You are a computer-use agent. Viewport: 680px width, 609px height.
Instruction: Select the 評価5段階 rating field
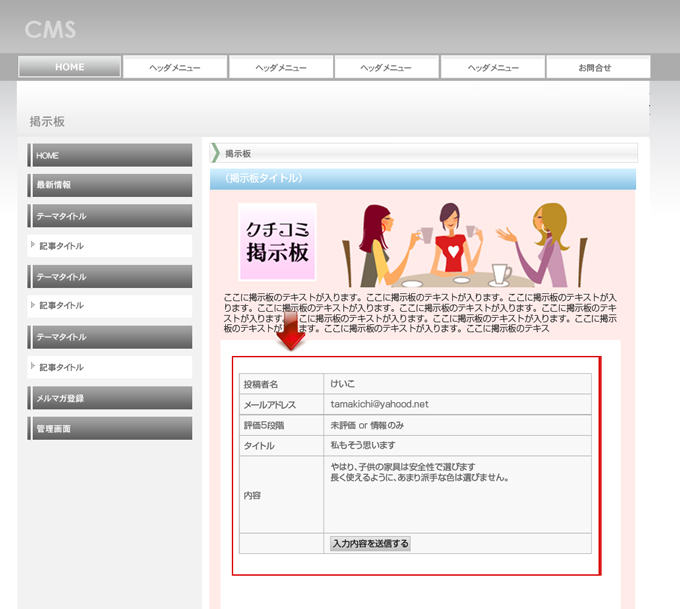[459, 425]
